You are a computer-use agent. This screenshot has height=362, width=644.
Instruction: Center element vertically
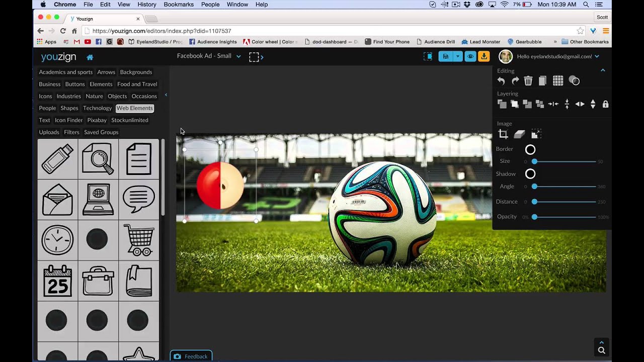point(567,104)
